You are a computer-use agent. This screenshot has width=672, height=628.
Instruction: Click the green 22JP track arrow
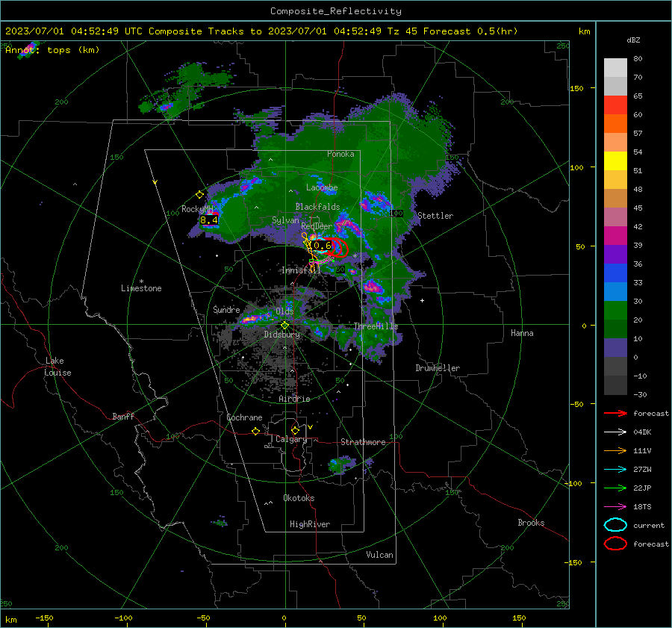(615, 488)
